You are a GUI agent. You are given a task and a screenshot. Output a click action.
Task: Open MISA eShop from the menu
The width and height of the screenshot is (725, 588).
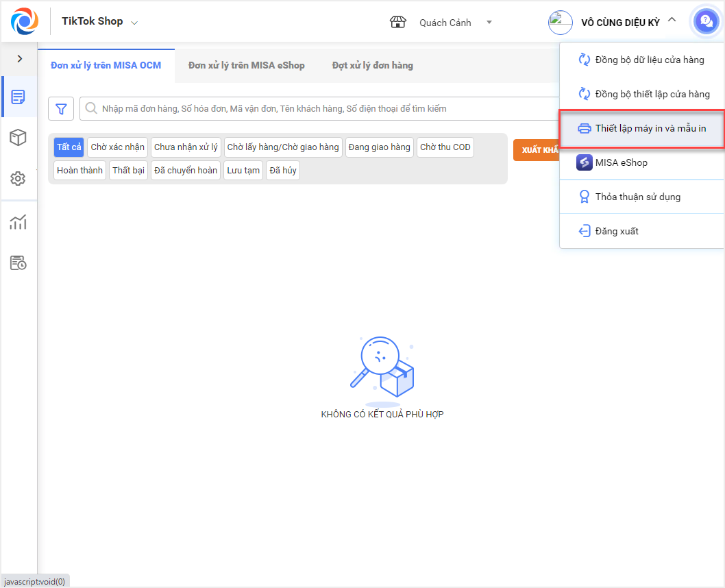[x=641, y=162]
